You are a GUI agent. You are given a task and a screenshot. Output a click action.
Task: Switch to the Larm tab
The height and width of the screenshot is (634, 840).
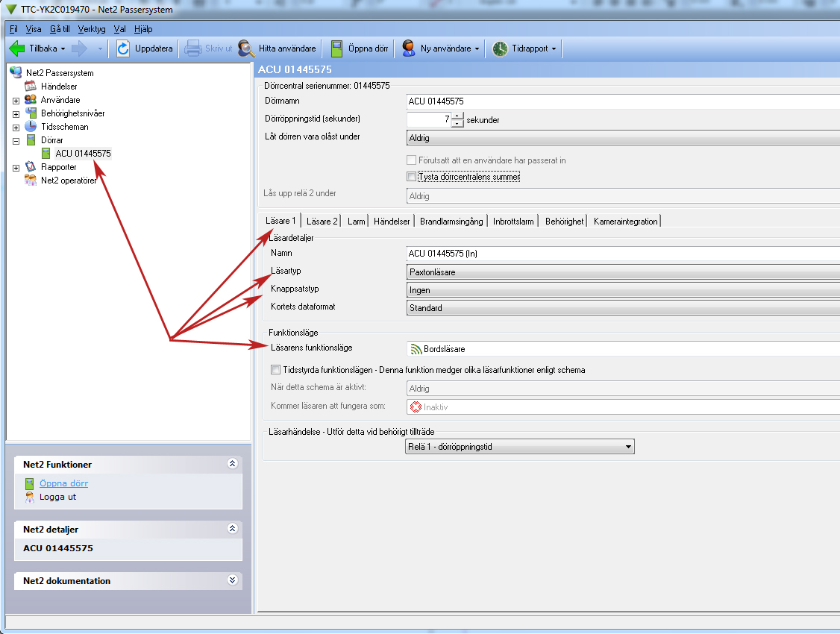click(356, 221)
